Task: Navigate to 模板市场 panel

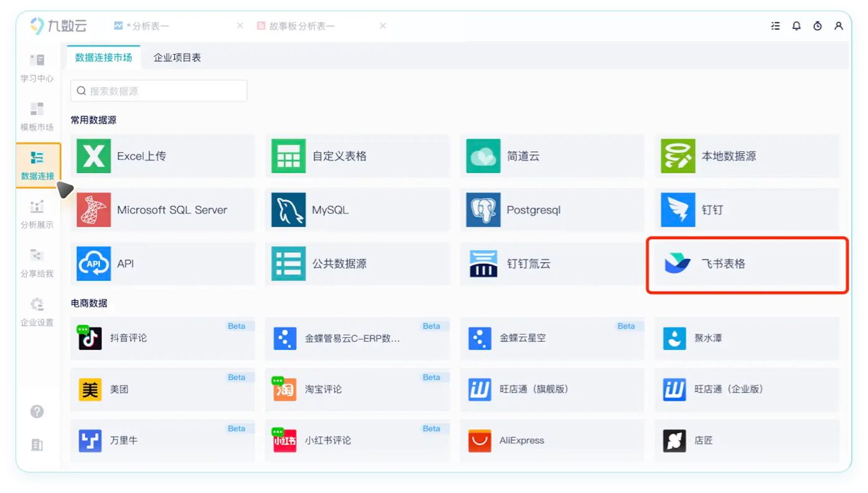Action: point(37,117)
